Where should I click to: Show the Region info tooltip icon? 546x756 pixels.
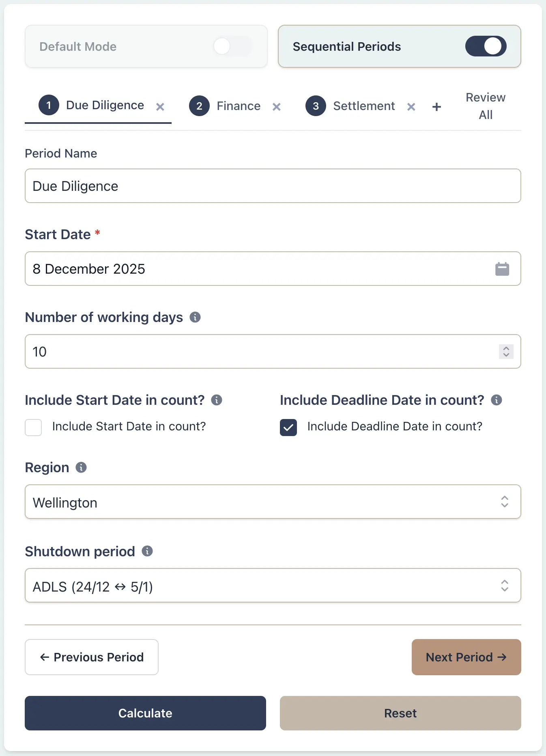[81, 467]
